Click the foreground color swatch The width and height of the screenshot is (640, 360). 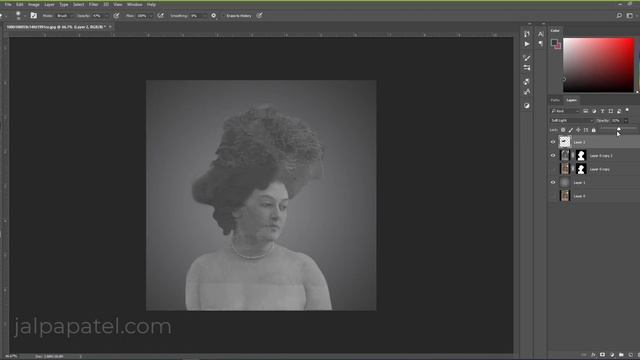pos(554,42)
